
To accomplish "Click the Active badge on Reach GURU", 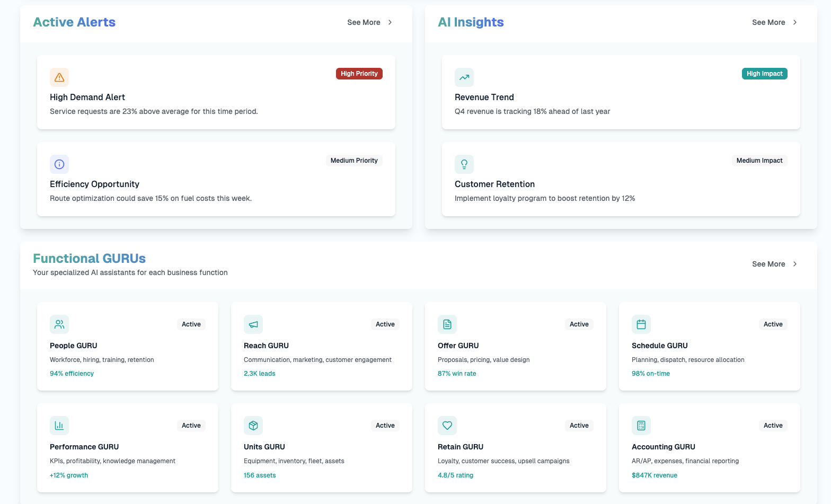I will point(385,324).
